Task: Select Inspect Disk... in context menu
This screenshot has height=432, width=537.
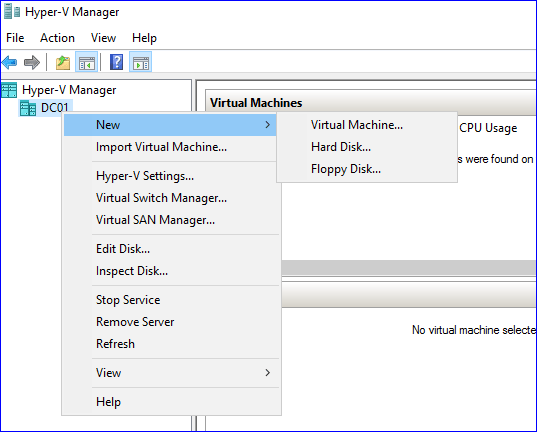Action: [171, 271]
